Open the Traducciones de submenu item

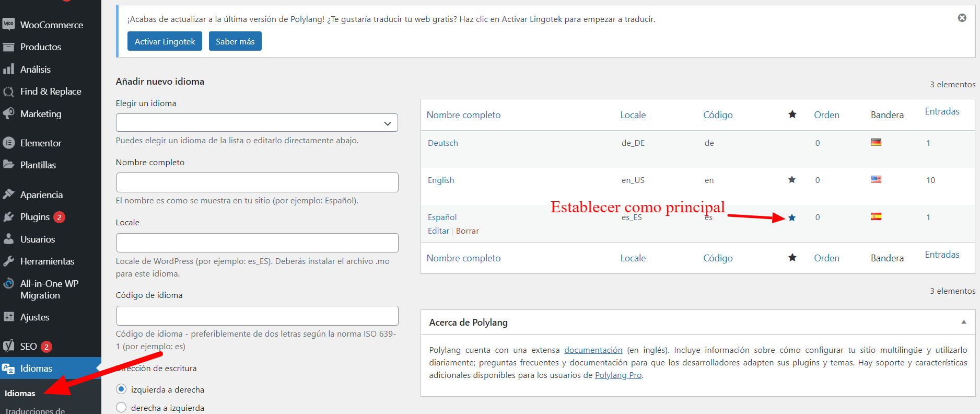pyautogui.click(x=34, y=410)
